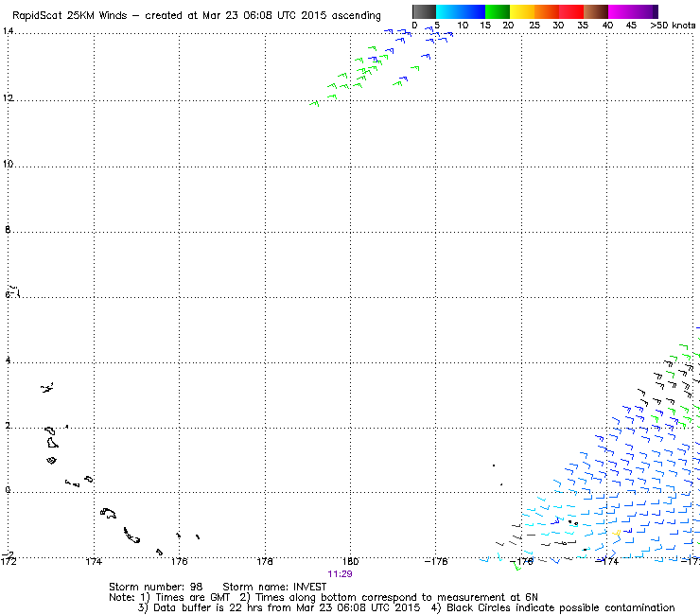The image size is (700, 615).
Task: Click the 'Storm number: 98' text
Action: [x=155, y=587]
